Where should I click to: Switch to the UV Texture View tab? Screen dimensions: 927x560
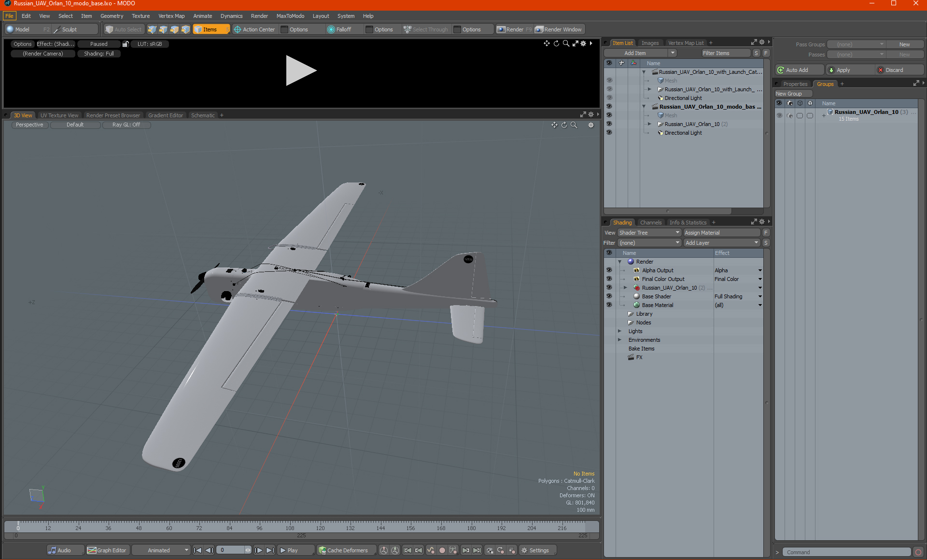coord(59,115)
